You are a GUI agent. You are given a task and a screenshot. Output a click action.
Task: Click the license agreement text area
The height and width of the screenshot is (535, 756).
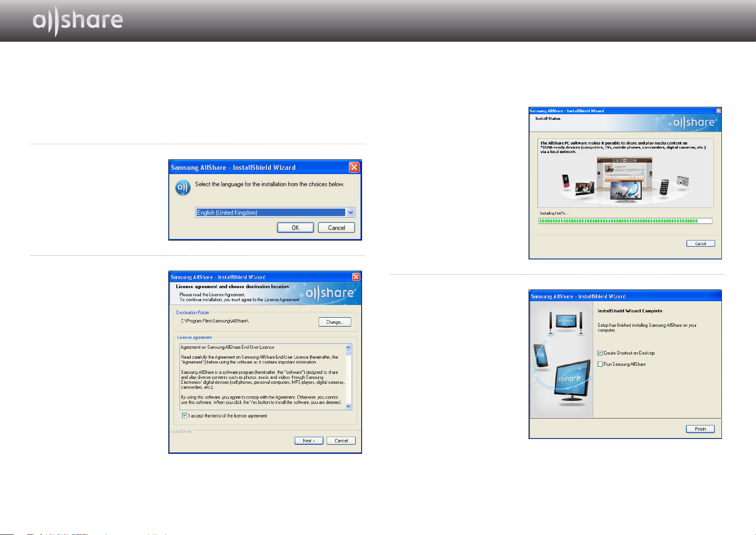click(262, 377)
